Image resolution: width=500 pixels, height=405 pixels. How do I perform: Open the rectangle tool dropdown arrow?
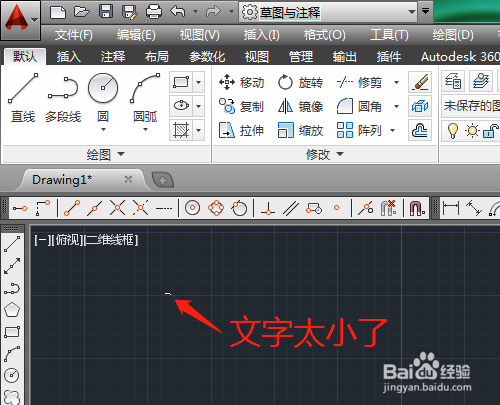click(199, 82)
